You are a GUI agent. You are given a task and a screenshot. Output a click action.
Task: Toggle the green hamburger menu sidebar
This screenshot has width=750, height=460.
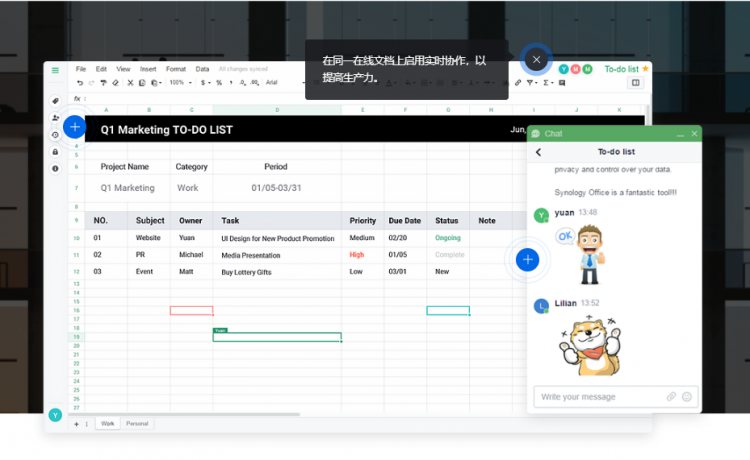(x=55, y=70)
